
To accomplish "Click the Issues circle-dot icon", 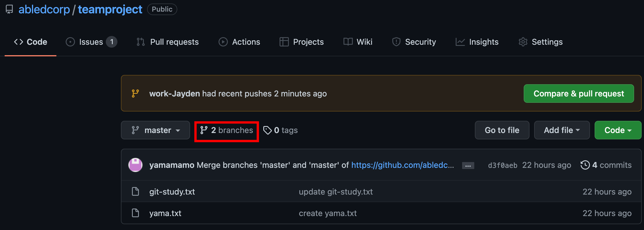I will 70,42.
